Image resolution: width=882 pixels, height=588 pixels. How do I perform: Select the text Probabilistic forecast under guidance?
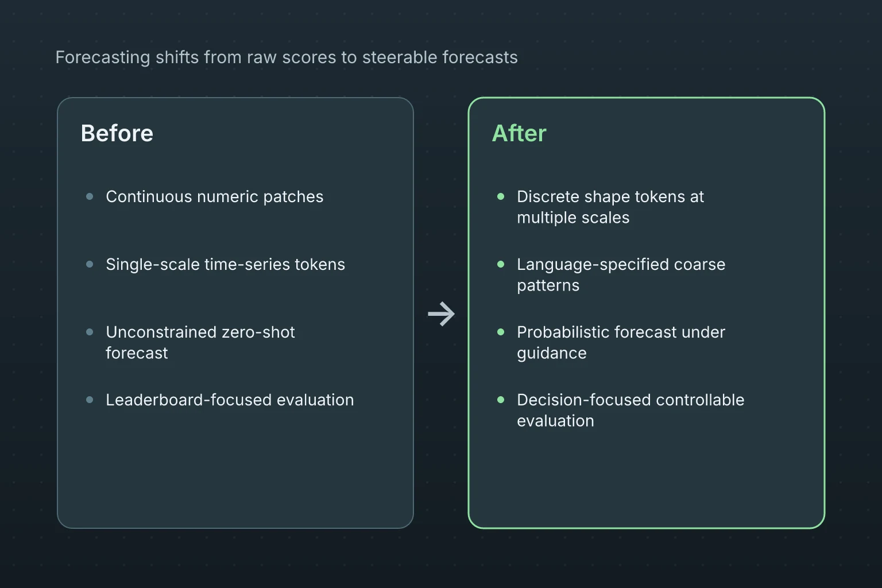(621, 342)
